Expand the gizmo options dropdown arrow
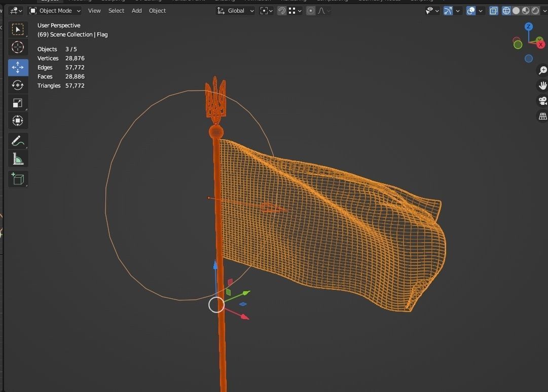This screenshot has width=548, height=392. 458,11
